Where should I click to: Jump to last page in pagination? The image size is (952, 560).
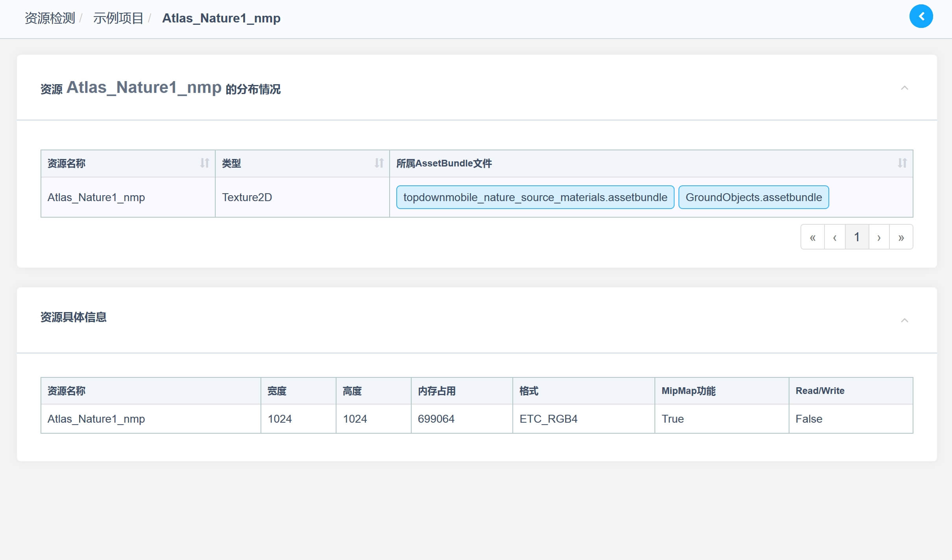click(x=901, y=237)
